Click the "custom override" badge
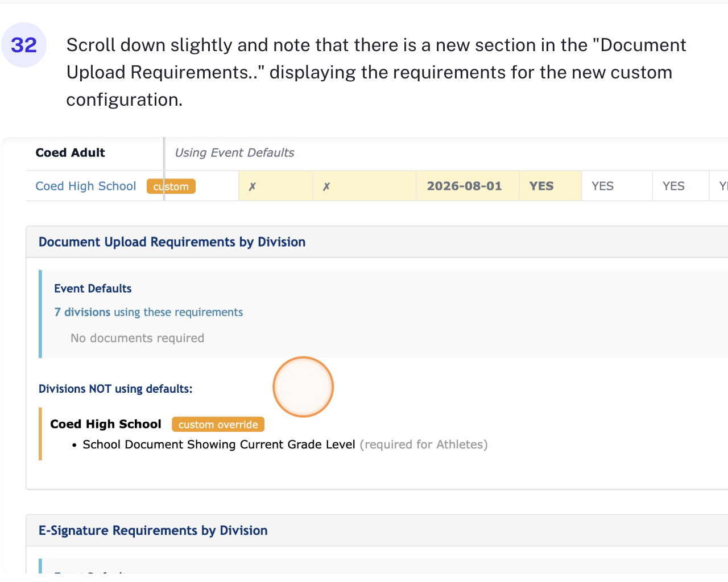Screen dimensions: 728x582 [218, 425]
